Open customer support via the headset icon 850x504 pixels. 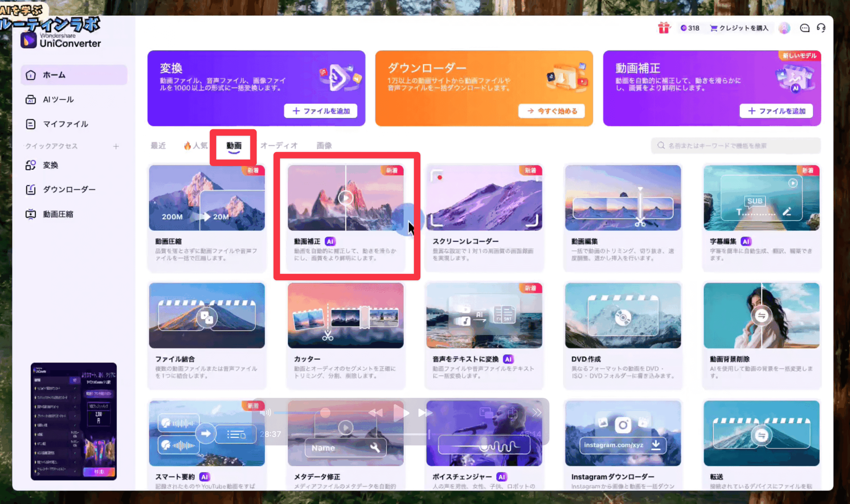(x=822, y=28)
